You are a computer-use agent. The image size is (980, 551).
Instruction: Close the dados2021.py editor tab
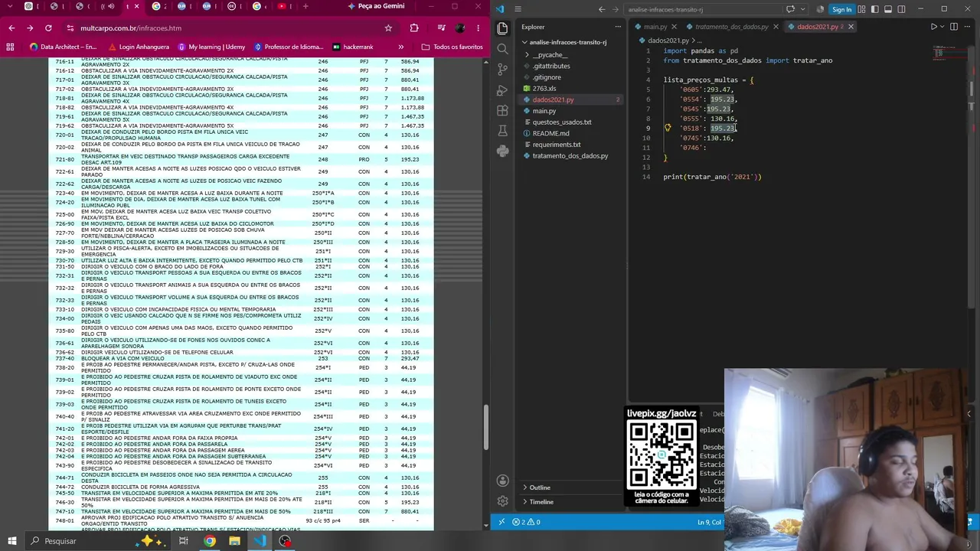point(851,27)
